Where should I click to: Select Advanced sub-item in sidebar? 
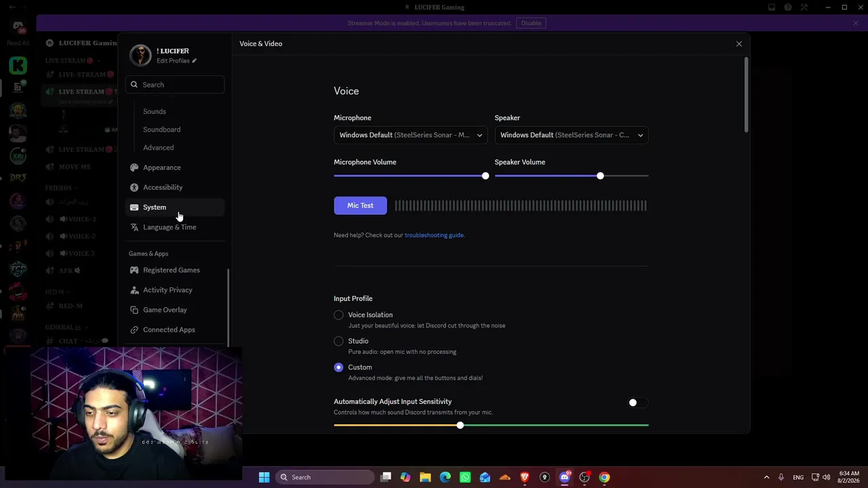click(x=158, y=148)
